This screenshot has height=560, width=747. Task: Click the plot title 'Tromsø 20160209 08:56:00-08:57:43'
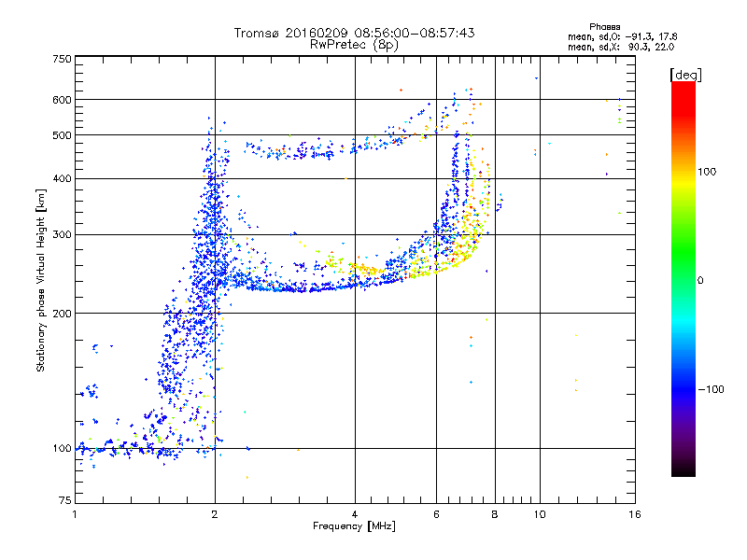tap(354, 33)
